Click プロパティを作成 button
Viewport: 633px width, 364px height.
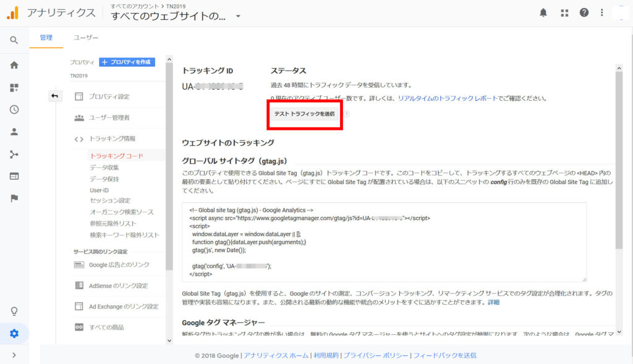pyautogui.click(x=127, y=62)
